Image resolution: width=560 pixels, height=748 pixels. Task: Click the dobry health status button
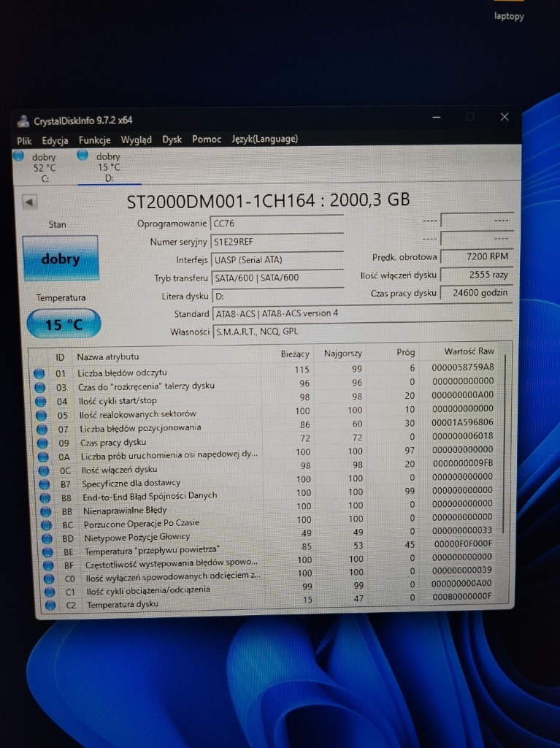click(x=60, y=259)
